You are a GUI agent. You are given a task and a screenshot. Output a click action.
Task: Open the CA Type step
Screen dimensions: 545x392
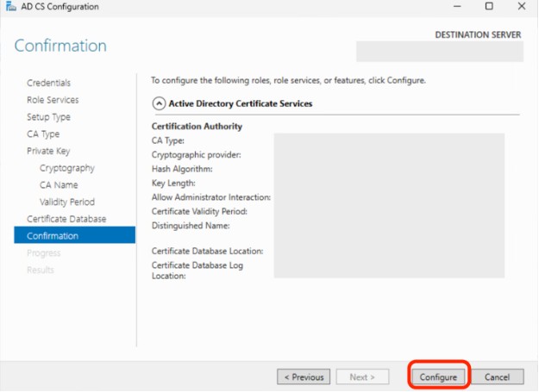(43, 134)
